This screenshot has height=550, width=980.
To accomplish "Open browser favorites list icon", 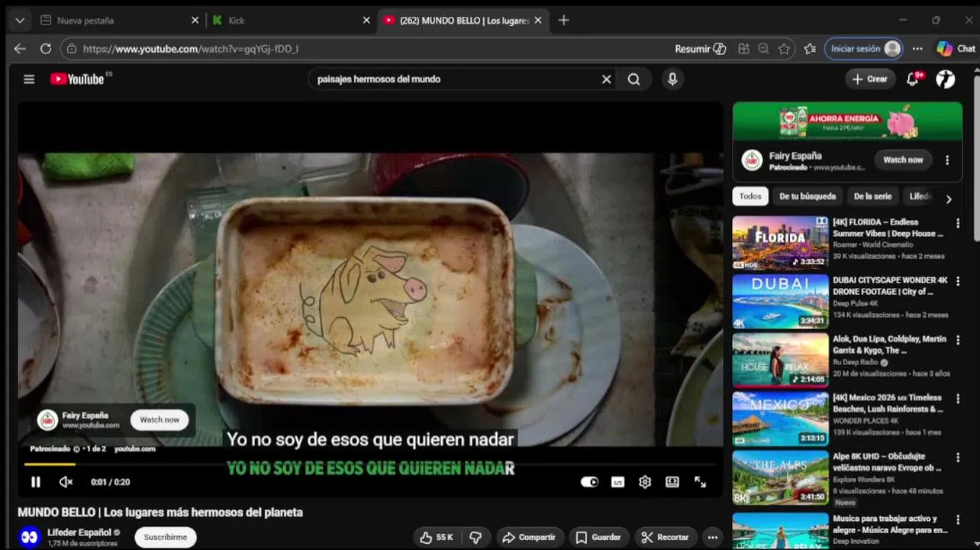I will (x=810, y=49).
